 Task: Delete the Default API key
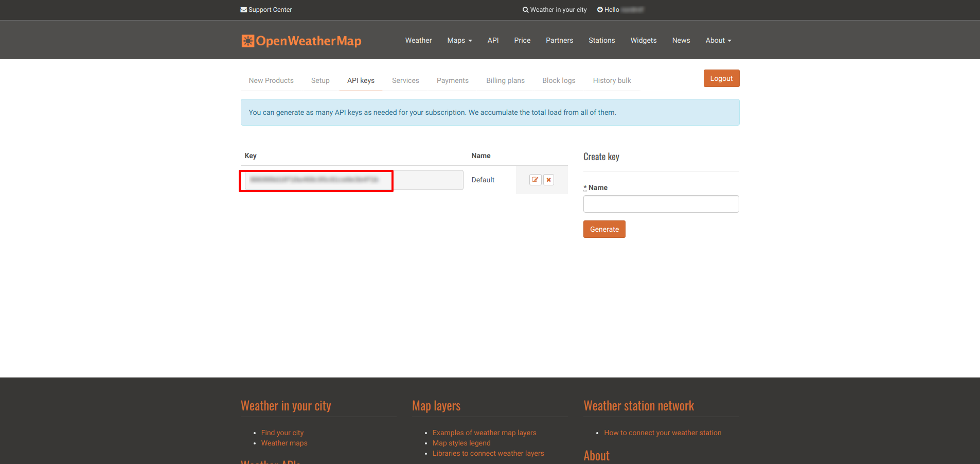coord(549,180)
